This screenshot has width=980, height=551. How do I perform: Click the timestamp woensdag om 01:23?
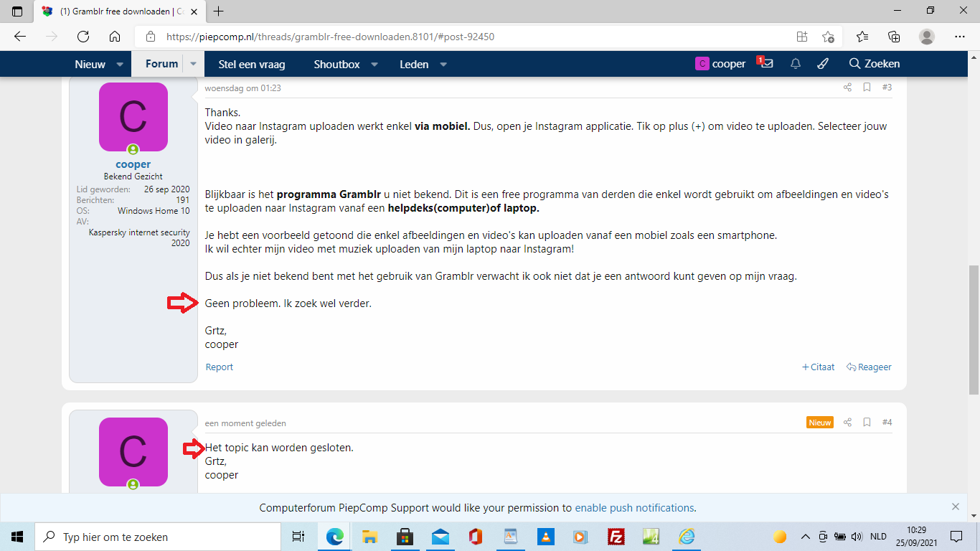(242, 88)
